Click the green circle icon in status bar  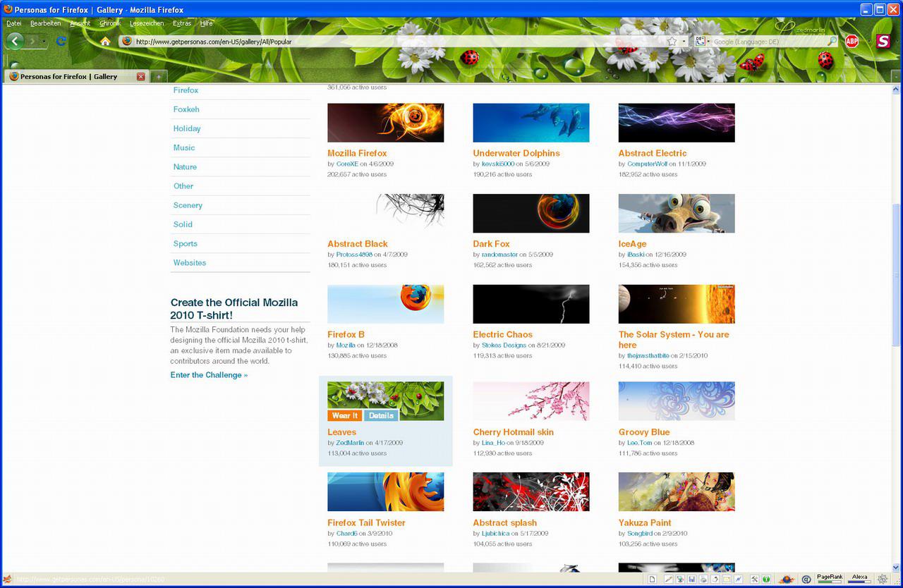tap(766, 580)
